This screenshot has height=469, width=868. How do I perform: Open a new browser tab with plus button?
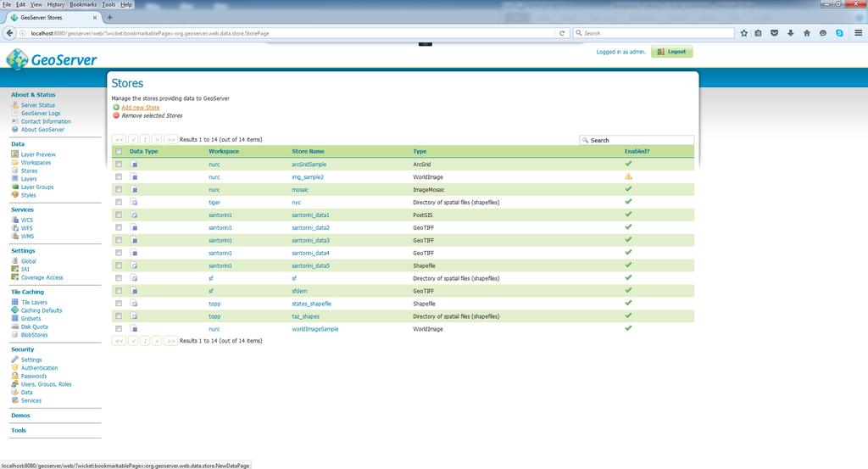coord(109,18)
